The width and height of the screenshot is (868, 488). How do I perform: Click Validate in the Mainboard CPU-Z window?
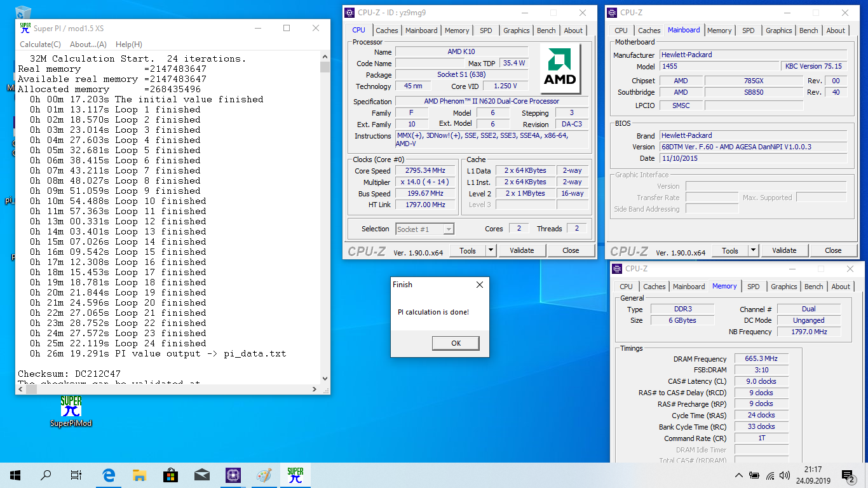[784, 250]
